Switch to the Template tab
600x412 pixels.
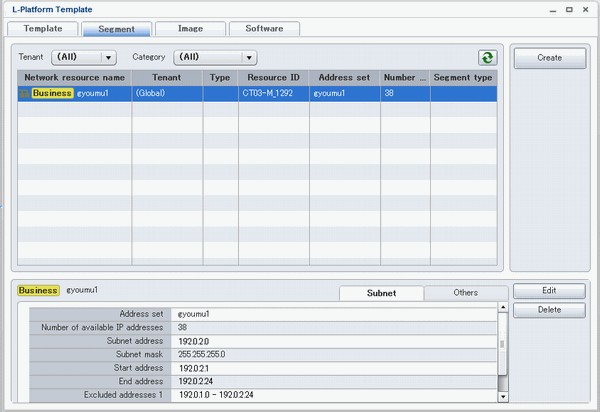point(43,29)
